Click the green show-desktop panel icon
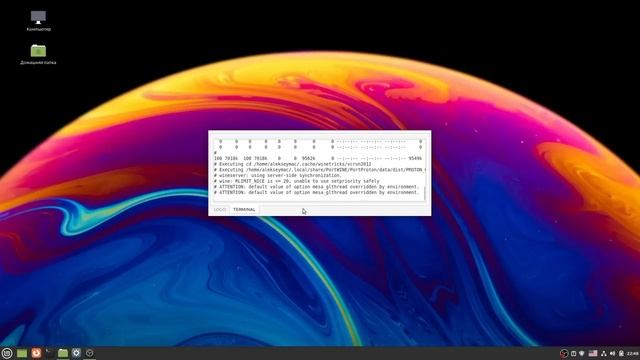Screen dimensions: 640x360 click(x=22, y=353)
